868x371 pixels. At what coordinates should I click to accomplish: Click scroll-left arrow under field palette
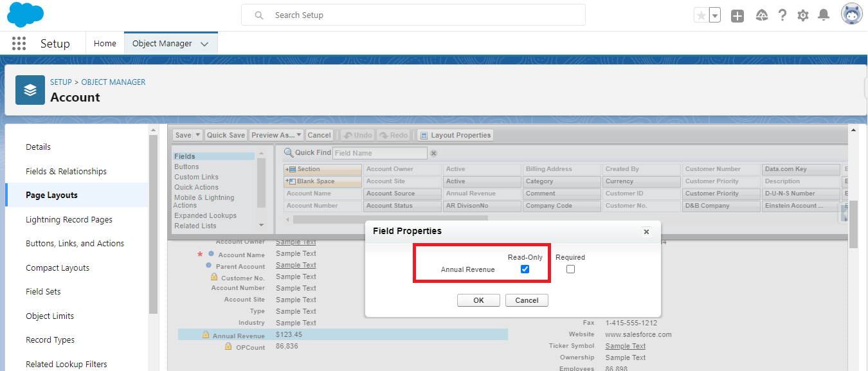pos(287,219)
